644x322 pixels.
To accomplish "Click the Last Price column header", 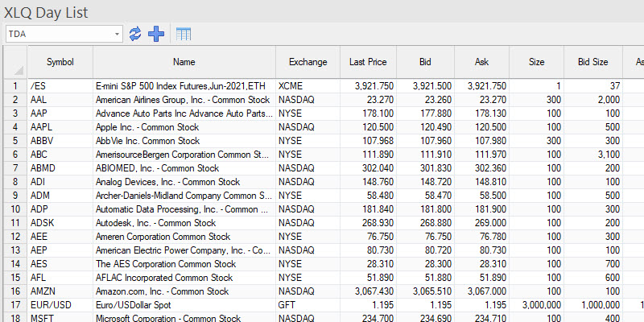I will click(x=368, y=62).
